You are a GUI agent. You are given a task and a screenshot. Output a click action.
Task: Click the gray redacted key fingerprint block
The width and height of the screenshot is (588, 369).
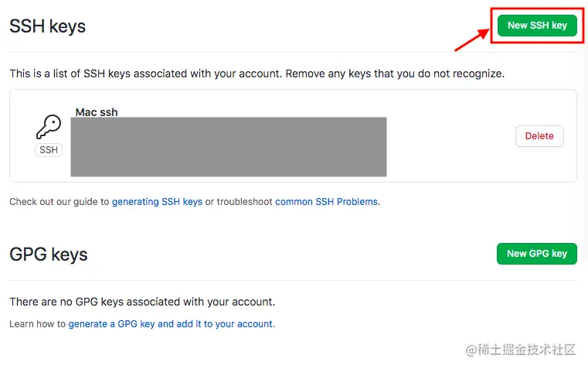[x=229, y=147]
